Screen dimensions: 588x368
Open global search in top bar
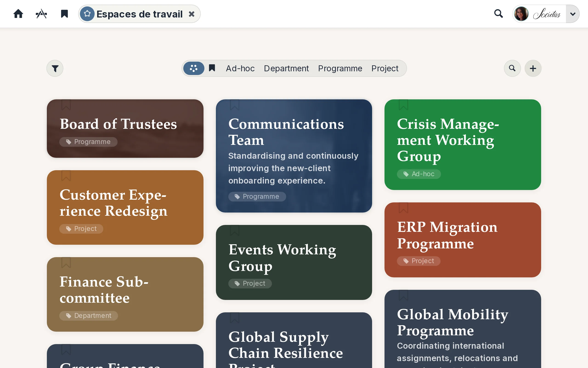pyautogui.click(x=498, y=14)
